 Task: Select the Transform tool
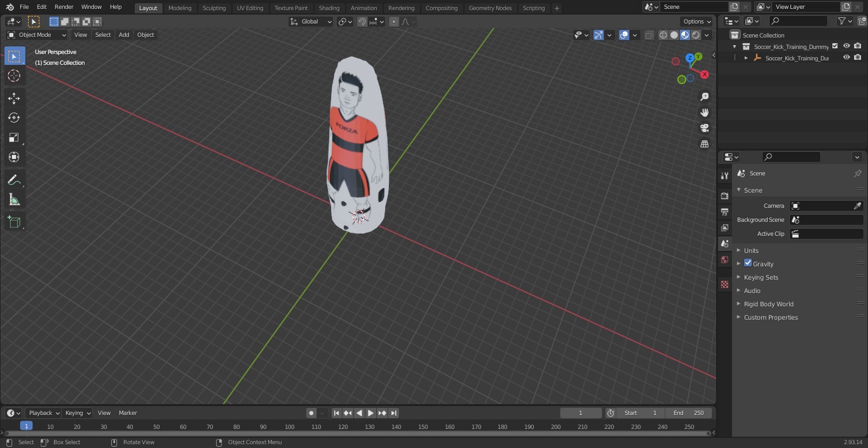click(14, 157)
